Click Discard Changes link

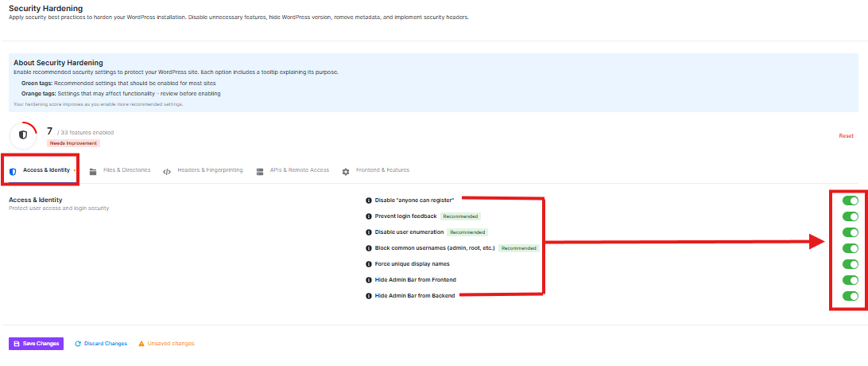pyautogui.click(x=101, y=344)
